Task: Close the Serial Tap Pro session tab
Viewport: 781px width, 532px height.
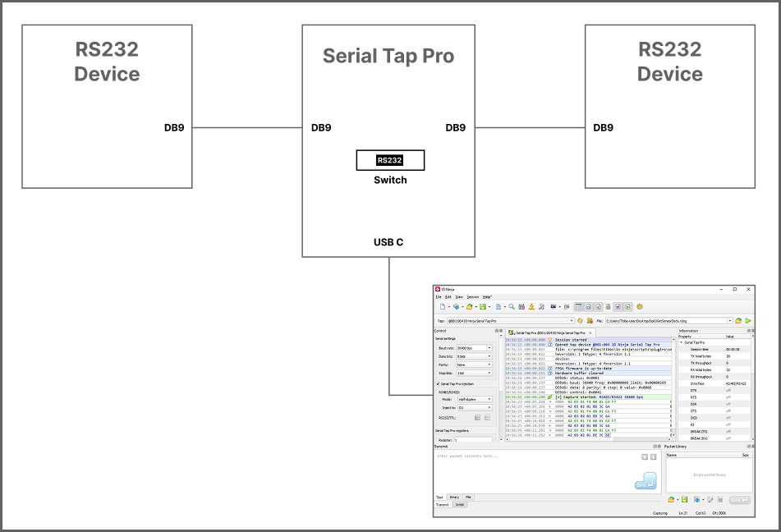Action: [590, 332]
